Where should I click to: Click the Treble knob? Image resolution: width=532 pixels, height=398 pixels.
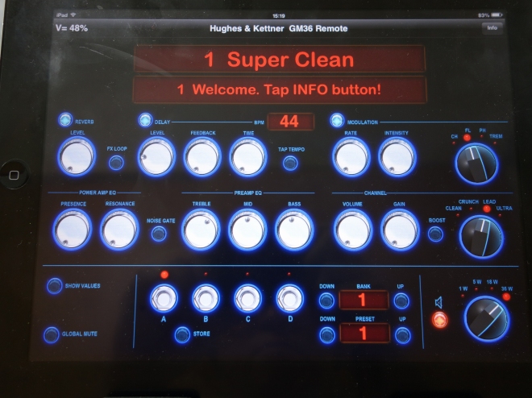point(201,229)
